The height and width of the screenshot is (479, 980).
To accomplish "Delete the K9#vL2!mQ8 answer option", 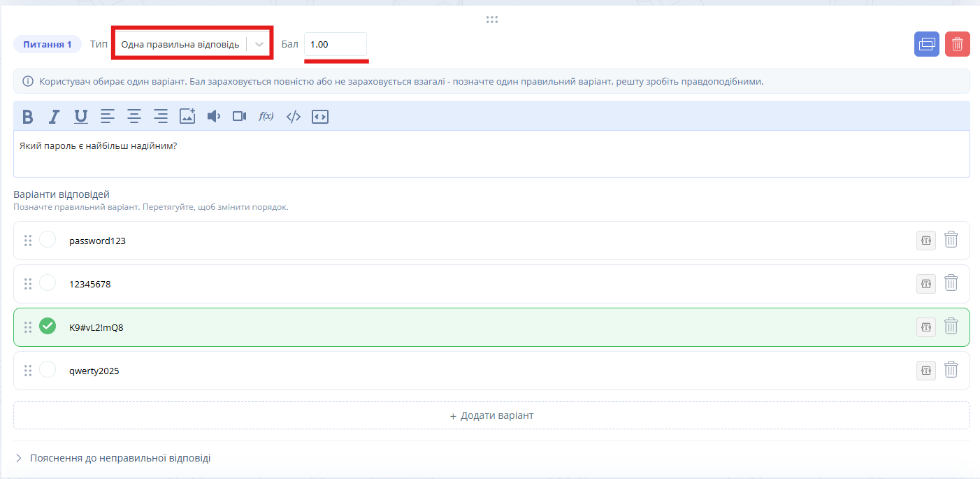I will pyautogui.click(x=951, y=327).
